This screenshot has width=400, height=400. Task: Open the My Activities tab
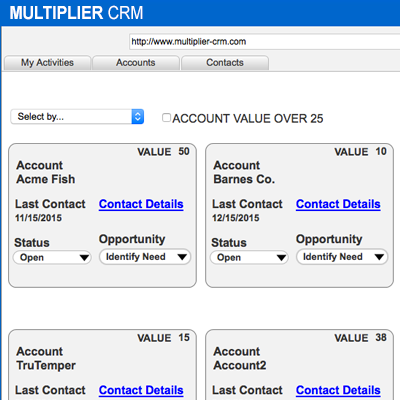(x=47, y=63)
